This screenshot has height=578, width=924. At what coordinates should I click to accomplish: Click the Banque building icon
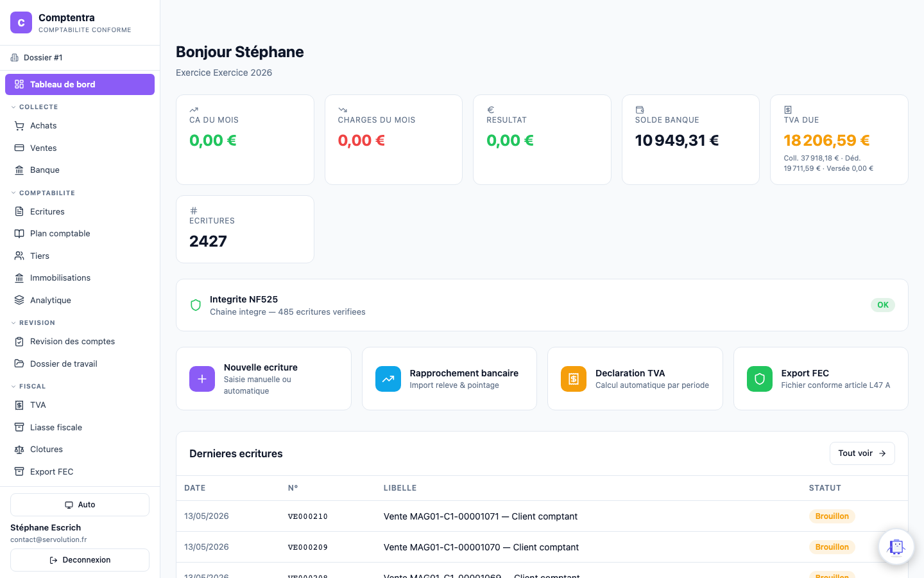click(x=19, y=170)
